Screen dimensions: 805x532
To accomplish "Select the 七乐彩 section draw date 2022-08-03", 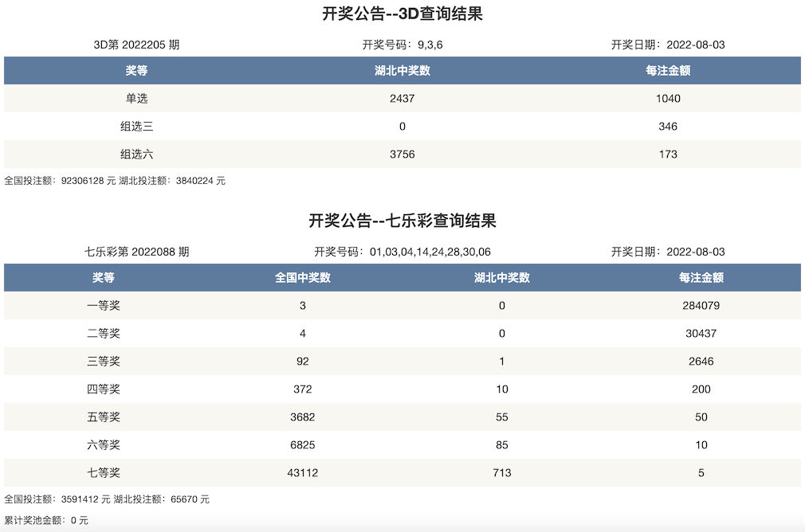I will click(x=696, y=252).
